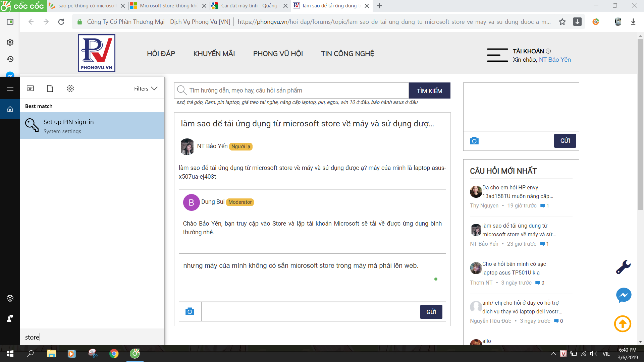Open PHONG VŨ HỘI menu item
The height and width of the screenshot is (362, 644).
click(278, 54)
